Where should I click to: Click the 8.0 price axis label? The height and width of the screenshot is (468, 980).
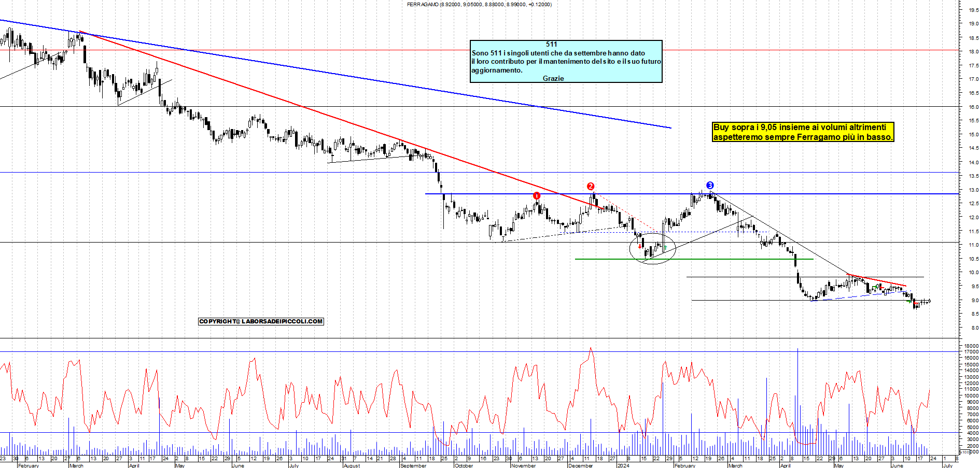pos(974,328)
